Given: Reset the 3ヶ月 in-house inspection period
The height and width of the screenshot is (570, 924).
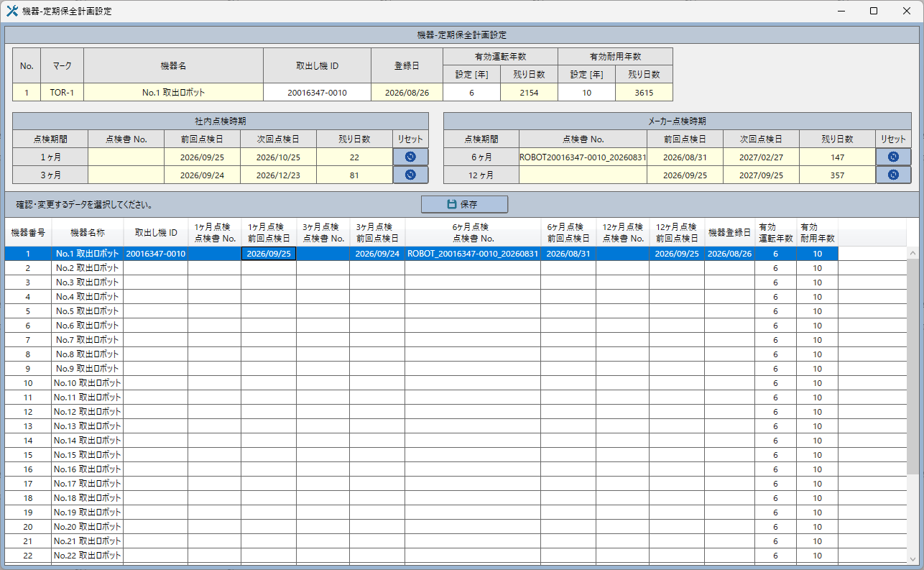Looking at the screenshot, I should (x=410, y=175).
